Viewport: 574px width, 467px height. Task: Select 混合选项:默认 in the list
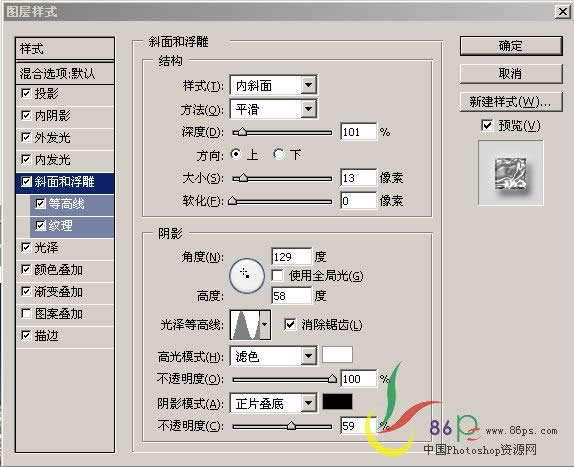pos(65,73)
